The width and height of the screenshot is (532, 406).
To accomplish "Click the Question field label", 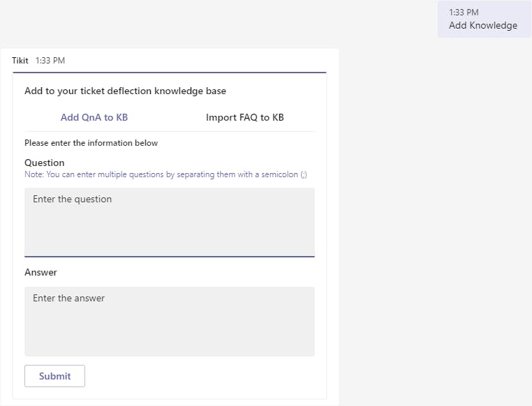I will click(44, 163).
